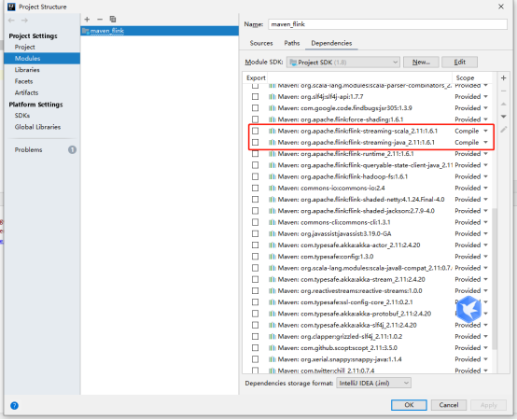This screenshot has width=517, height=420.
Task: Check export for flink-streaming-scala_2.11
Action: coord(255,131)
